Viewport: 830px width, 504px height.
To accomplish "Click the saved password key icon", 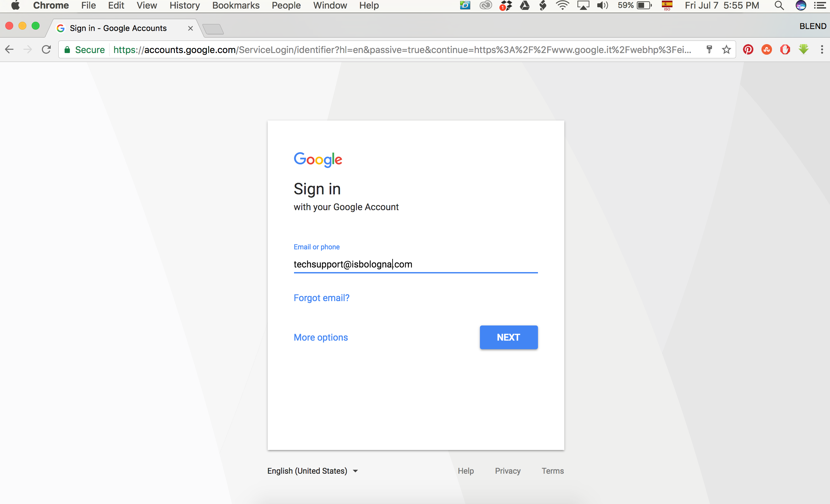I will [709, 49].
